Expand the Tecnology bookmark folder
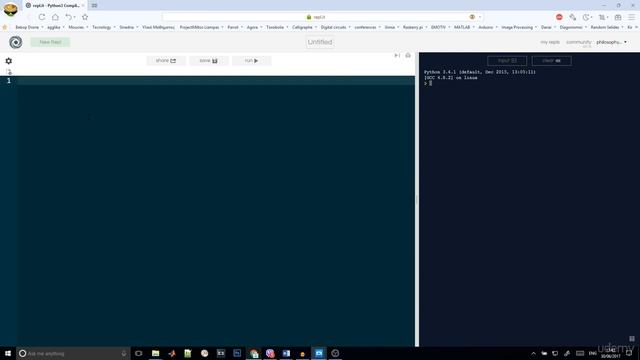Image resolution: width=640 pixels, height=360 pixels. (x=103, y=27)
